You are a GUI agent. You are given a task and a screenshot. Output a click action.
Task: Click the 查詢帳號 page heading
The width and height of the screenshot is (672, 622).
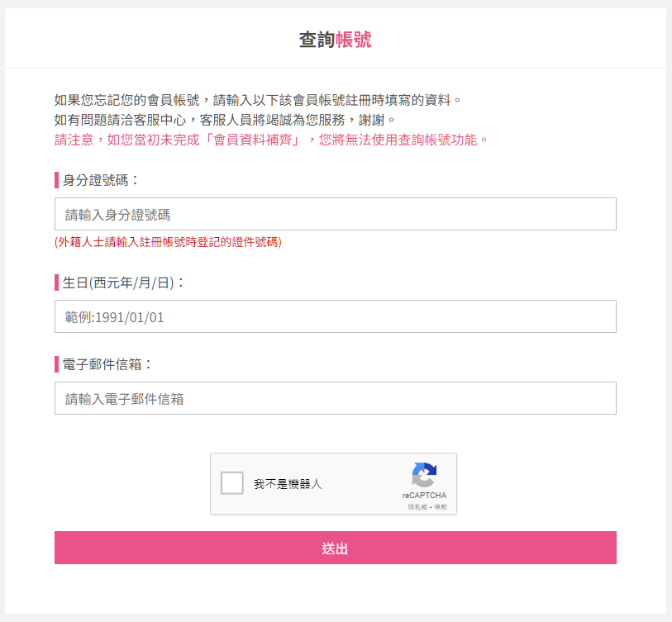pos(335,40)
